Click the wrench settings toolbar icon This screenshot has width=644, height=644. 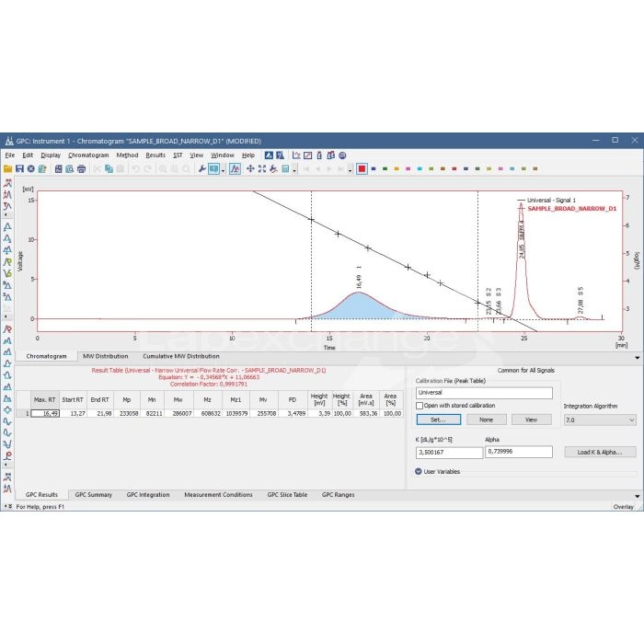(x=201, y=168)
